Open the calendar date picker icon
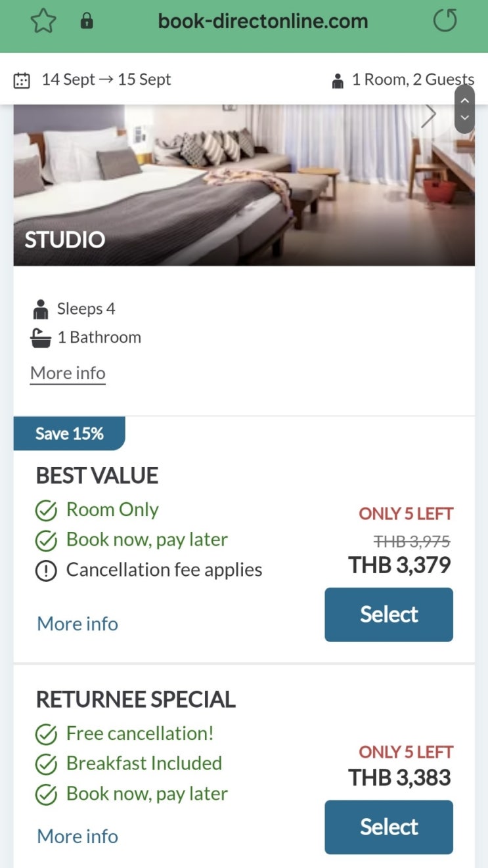Image resolution: width=488 pixels, height=868 pixels. 22,81
